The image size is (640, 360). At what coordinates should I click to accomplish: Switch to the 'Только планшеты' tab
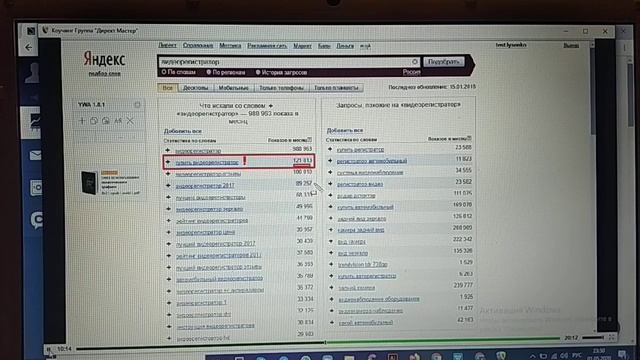[336, 88]
